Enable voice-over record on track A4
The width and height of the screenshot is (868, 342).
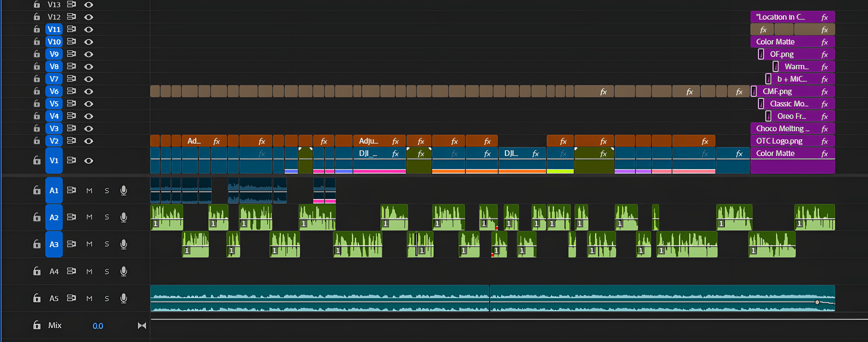coord(124,271)
